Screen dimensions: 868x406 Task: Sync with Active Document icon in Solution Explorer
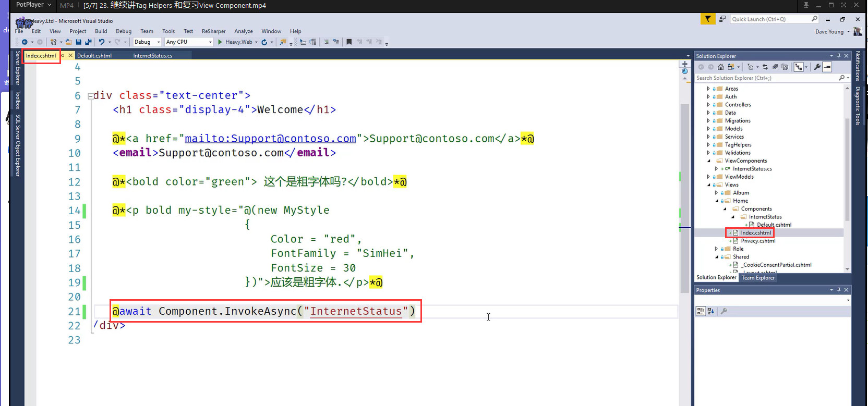765,67
